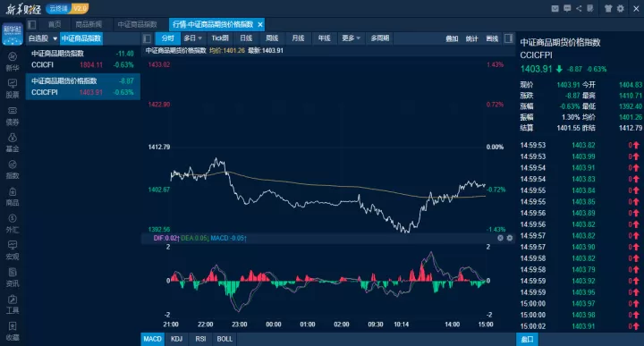This screenshot has width=644, height=346.
Task: Click the document note icon in title bar
Action: (590, 8)
